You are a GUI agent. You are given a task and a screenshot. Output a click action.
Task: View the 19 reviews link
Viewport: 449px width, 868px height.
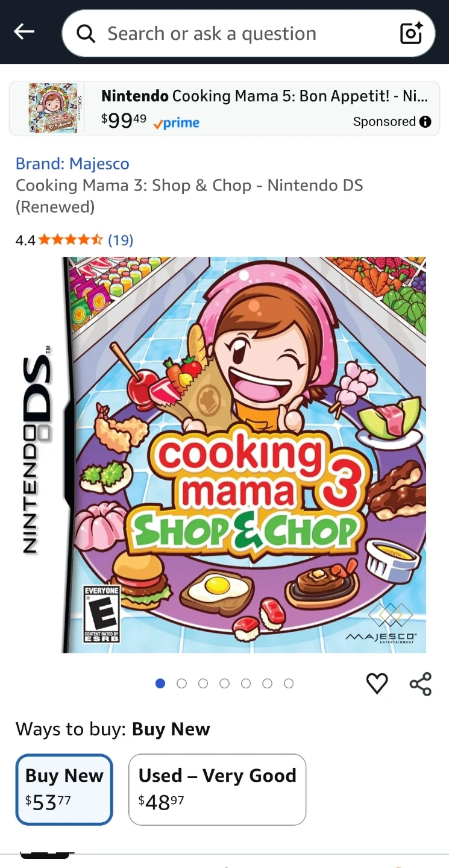pos(121,241)
